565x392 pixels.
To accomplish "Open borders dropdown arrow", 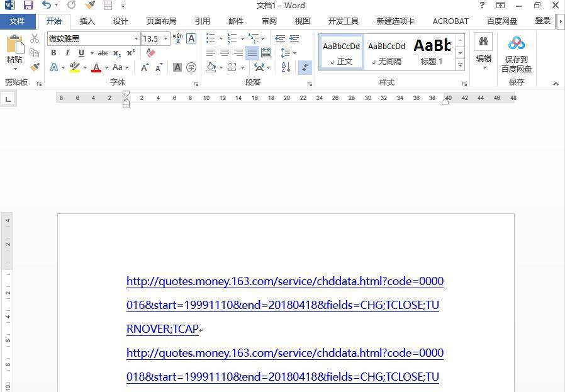I will 242,67.
